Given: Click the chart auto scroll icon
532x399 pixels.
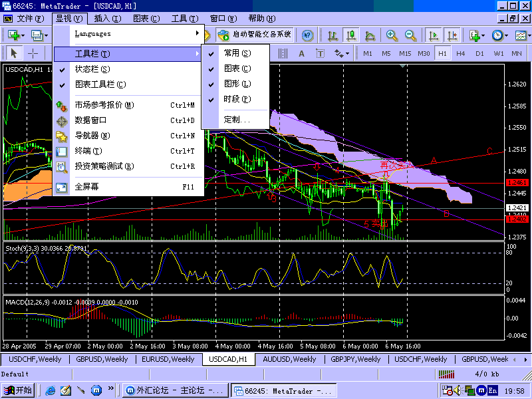Looking at the screenshot, I should point(434,35).
